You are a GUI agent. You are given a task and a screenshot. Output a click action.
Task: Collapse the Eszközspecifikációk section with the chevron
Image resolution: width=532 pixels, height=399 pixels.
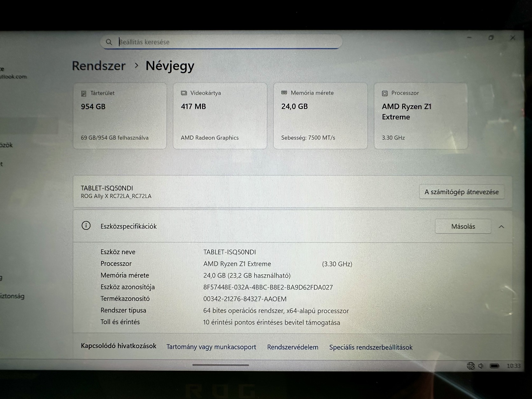point(501,227)
